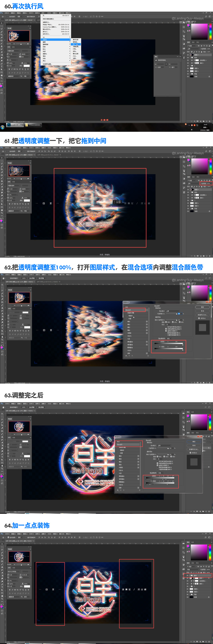
Task: Click the delete layer trash icon, step 60
Action: click(x=209, y=121)
